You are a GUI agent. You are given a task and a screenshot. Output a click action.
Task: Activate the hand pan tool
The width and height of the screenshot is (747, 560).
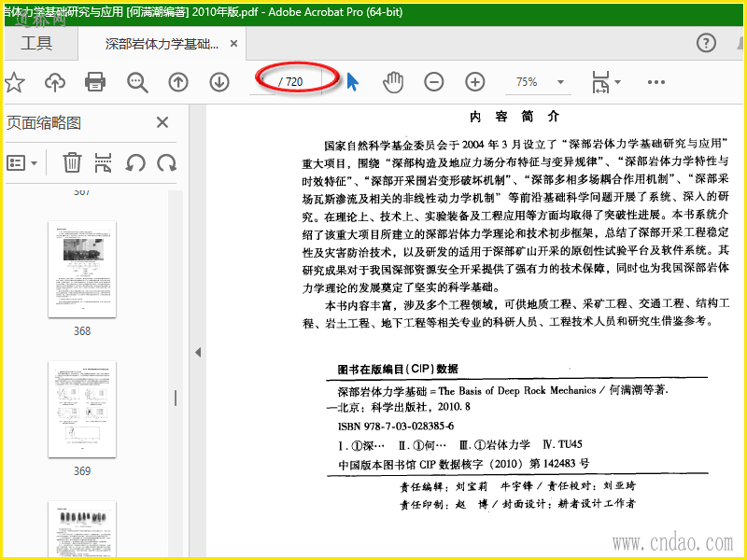(x=393, y=82)
